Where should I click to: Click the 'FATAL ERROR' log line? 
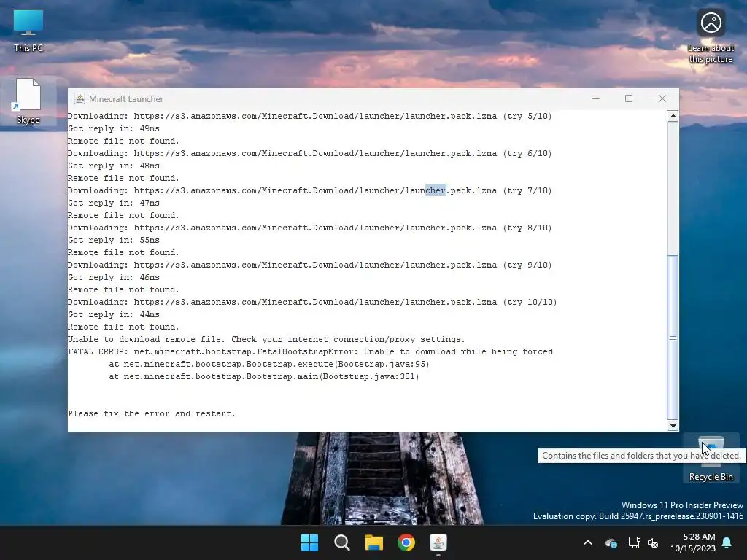(311, 352)
